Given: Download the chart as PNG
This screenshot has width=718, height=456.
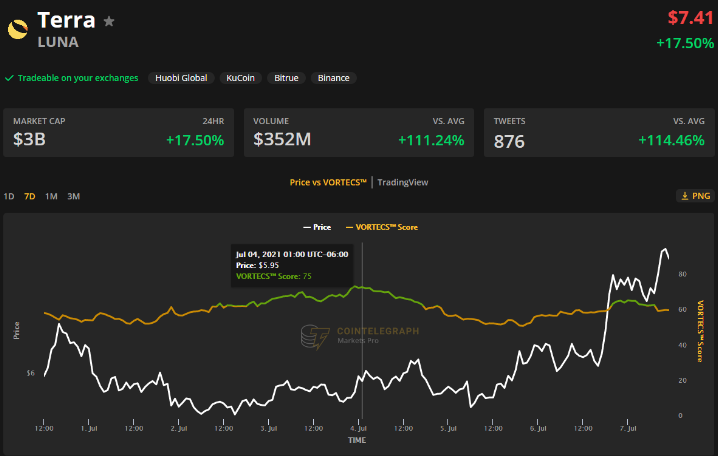Looking at the screenshot, I should coord(696,196).
